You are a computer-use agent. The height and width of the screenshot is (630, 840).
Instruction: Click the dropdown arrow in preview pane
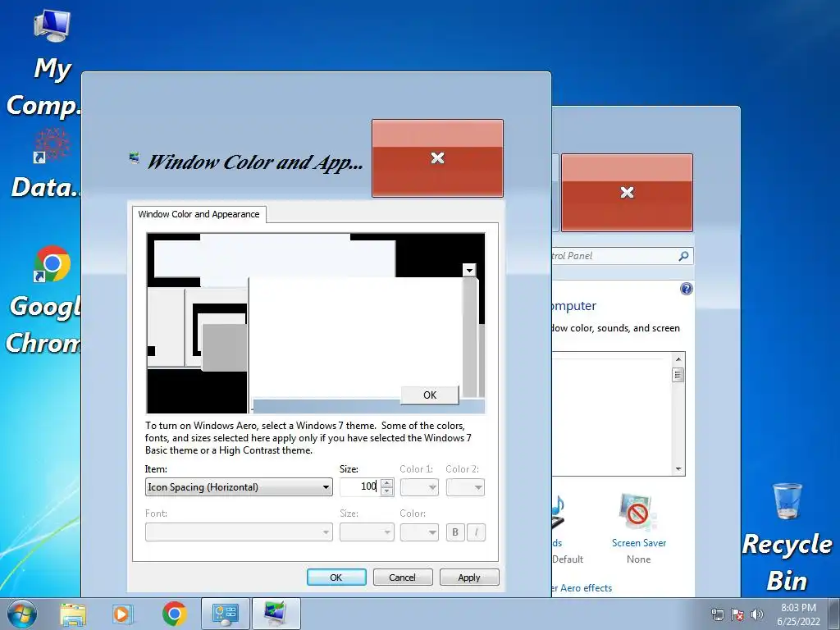pyautogui.click(x=469, y=270)
